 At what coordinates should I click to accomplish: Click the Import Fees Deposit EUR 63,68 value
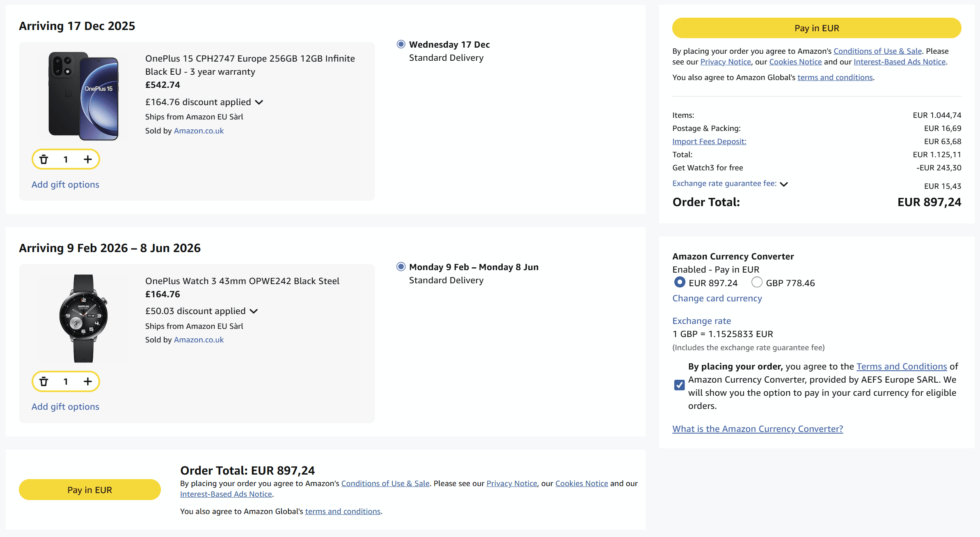pyautogui.click(x=943, y=142)
